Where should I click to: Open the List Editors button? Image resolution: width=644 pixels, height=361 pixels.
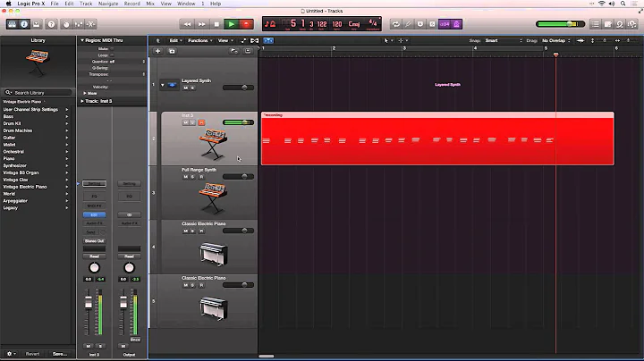click(596, 24)
